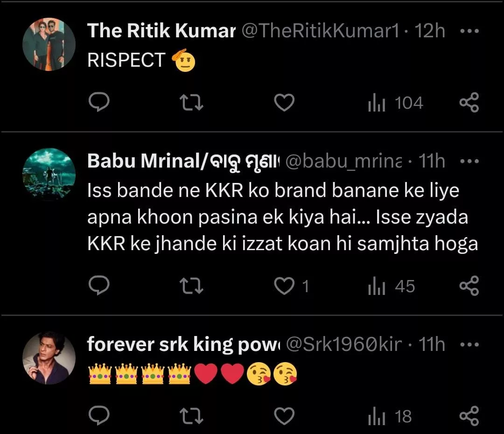This screenshot has height=434, width=504.
Task: Share The Ritik Kumar's tweet
Action: (469, 103)
